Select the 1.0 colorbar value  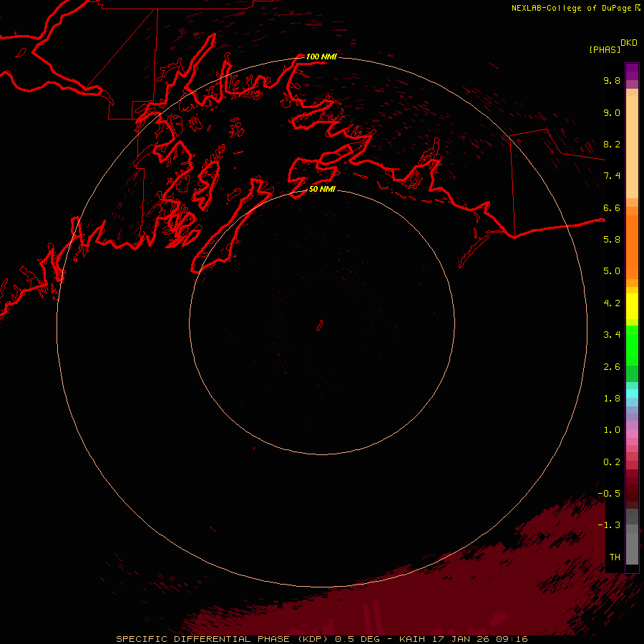[612, 430]
